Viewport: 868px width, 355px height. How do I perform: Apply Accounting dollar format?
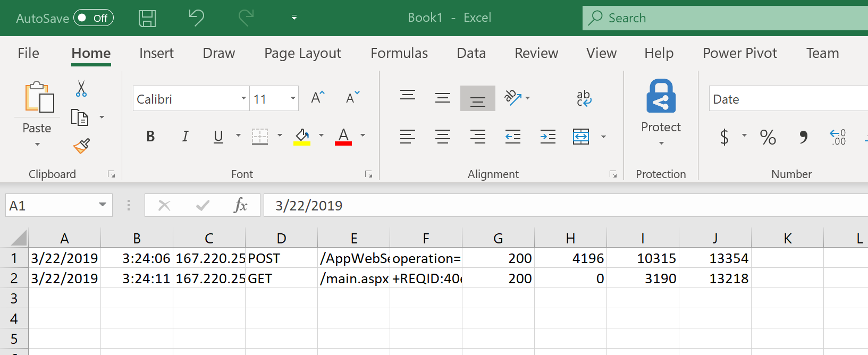tap(724, 137)
